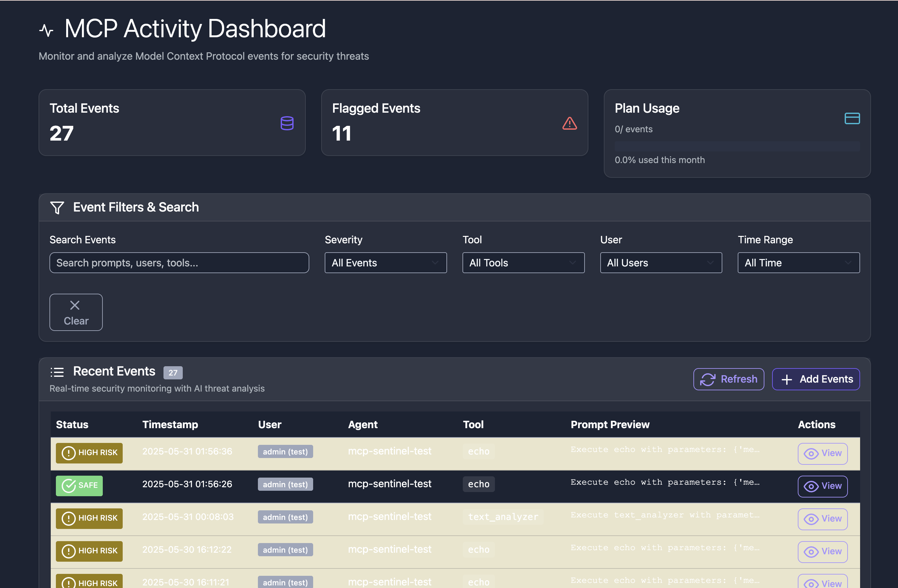Clear all event filters
The height and width of the screenshot is (588, 898).
coord(76,312)
